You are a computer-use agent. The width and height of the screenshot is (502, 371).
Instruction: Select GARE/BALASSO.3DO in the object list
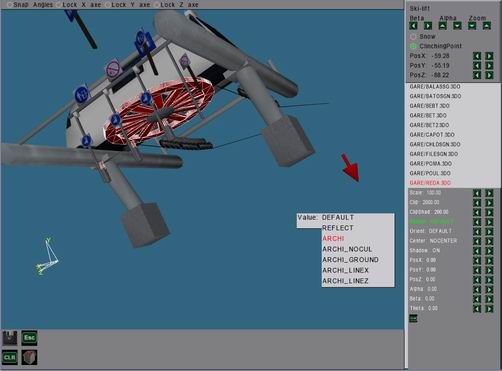tap(435, 87)
